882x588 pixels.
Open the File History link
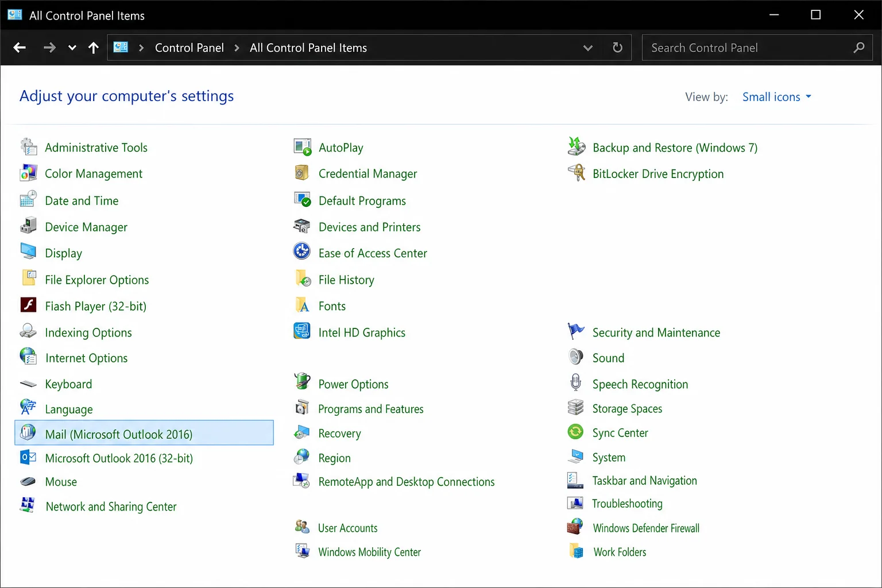(x=346, y=280)
